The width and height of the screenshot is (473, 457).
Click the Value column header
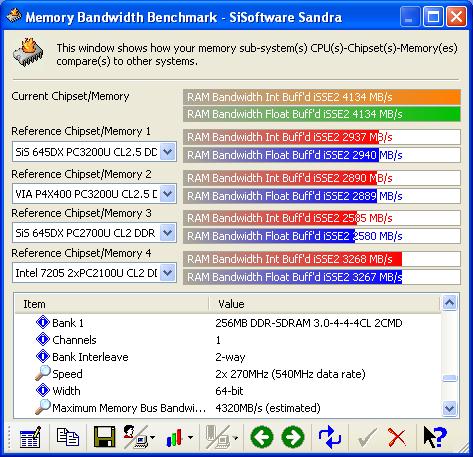click(325, 304)
